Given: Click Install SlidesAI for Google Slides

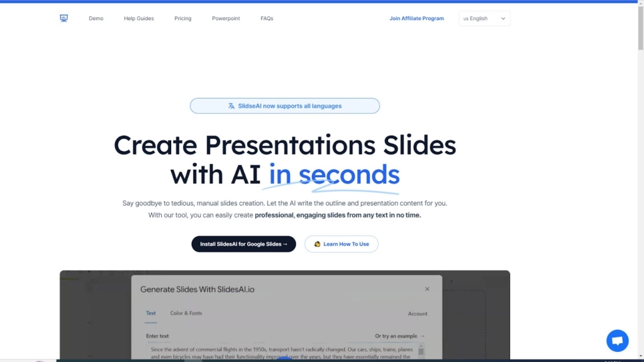Looking at the screenshot, I should point(243,244).
